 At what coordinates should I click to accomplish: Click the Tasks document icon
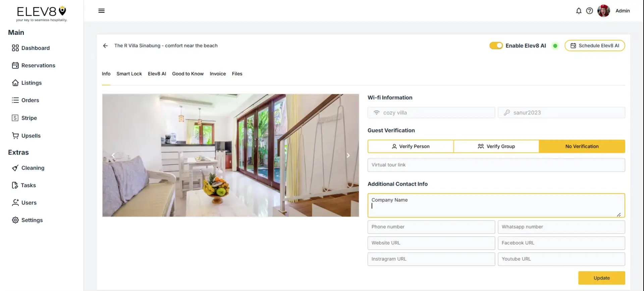point(15,185)
